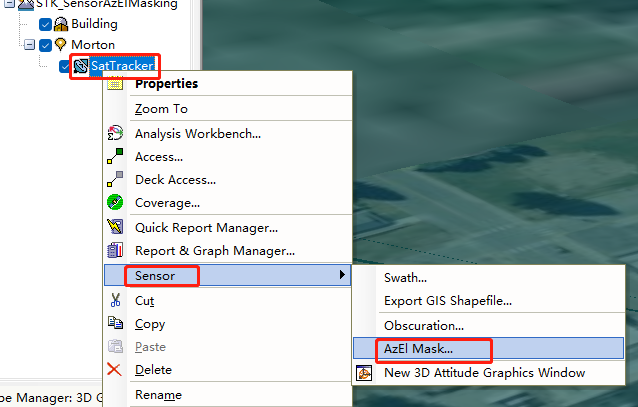This screenshot has width=638, height=407.
Task: Click the Deck Access icon
Action: tap(115, 179)
